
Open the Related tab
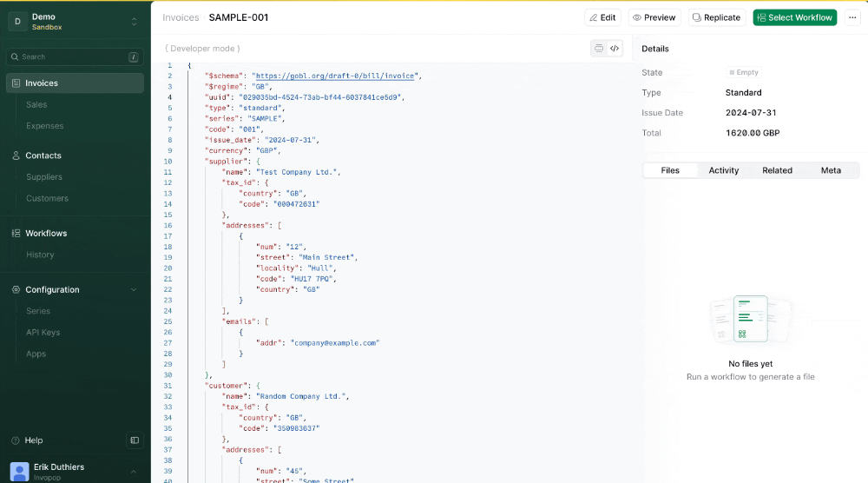[777, 170]
